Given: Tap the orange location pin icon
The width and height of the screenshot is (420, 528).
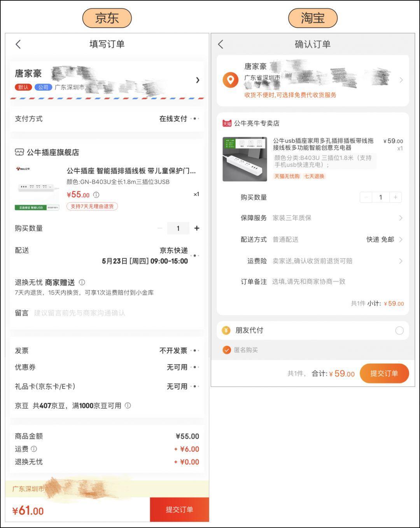Looking at the screenshot, I should [230, 80].
